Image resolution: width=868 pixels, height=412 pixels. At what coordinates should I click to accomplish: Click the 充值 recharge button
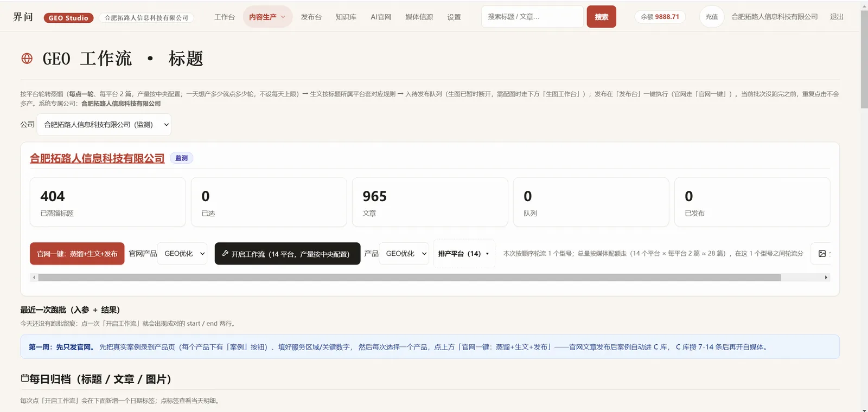coord(712,17)
